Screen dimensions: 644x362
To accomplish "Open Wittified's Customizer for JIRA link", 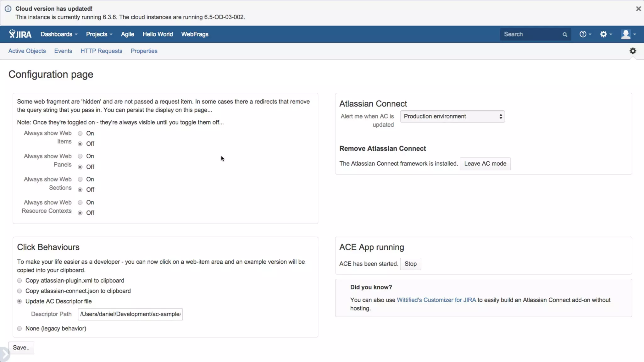I will coord(436,300).
